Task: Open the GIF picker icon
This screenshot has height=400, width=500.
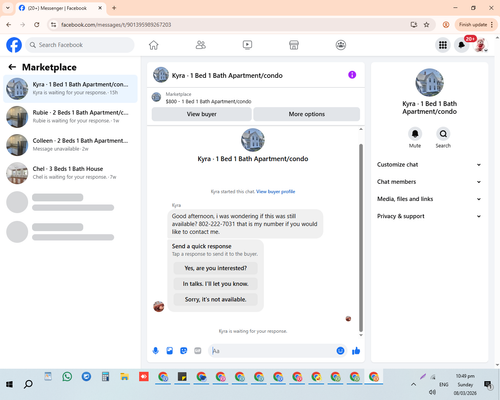Action: coord(198,351)
